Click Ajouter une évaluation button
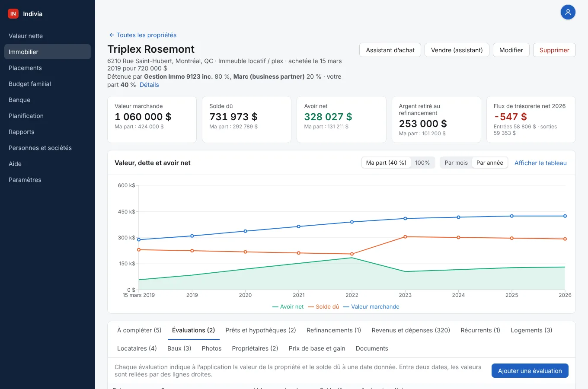This screenshot has height=389, width=588. pyautogui.click(x=530, y=371)
